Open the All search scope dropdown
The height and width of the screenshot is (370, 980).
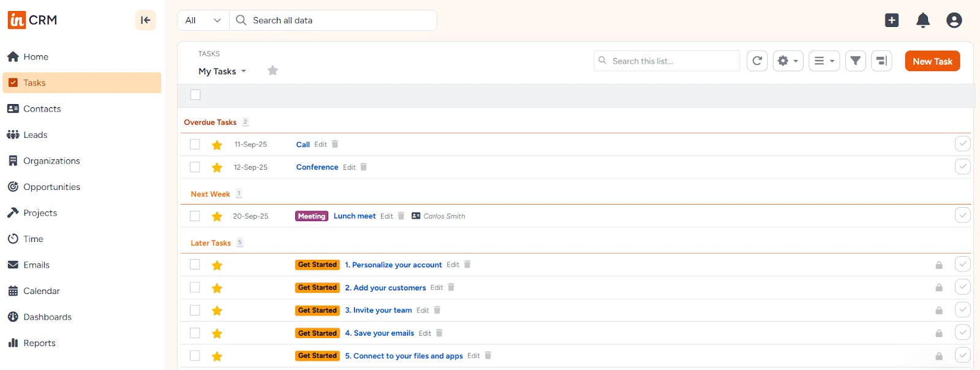[x=203, y=20]
